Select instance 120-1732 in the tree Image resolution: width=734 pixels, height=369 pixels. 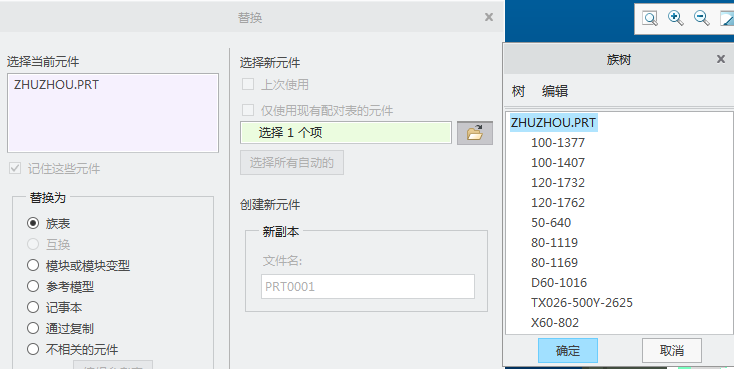click(558, 183)
